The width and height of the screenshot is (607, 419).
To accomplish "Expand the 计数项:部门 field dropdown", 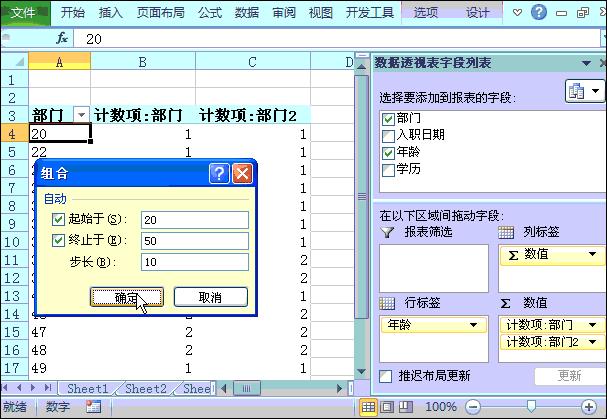I will click(x=592, y=325).
